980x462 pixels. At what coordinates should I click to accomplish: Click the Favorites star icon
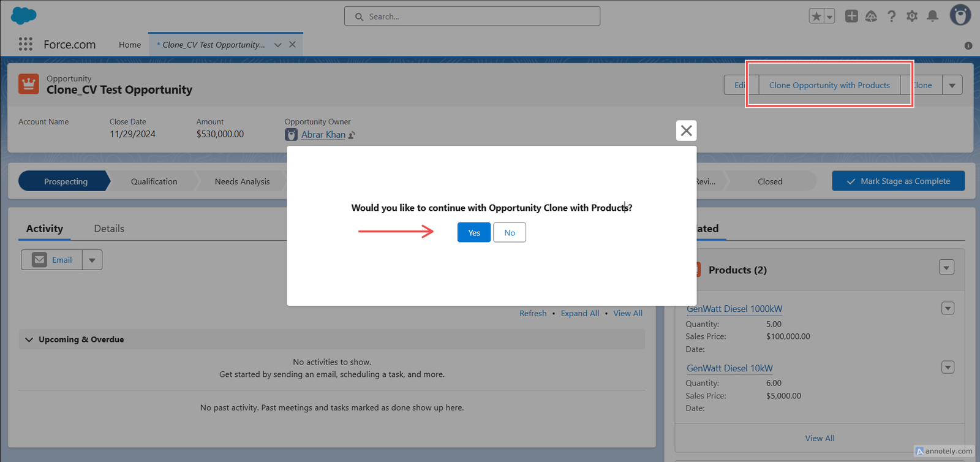(x=816, y=17)
